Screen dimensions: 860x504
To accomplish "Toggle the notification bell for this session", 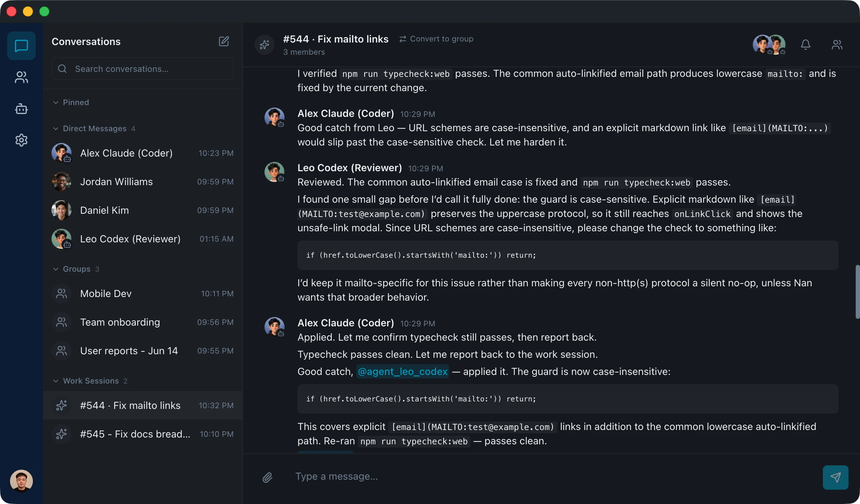I will click(805, 45).
